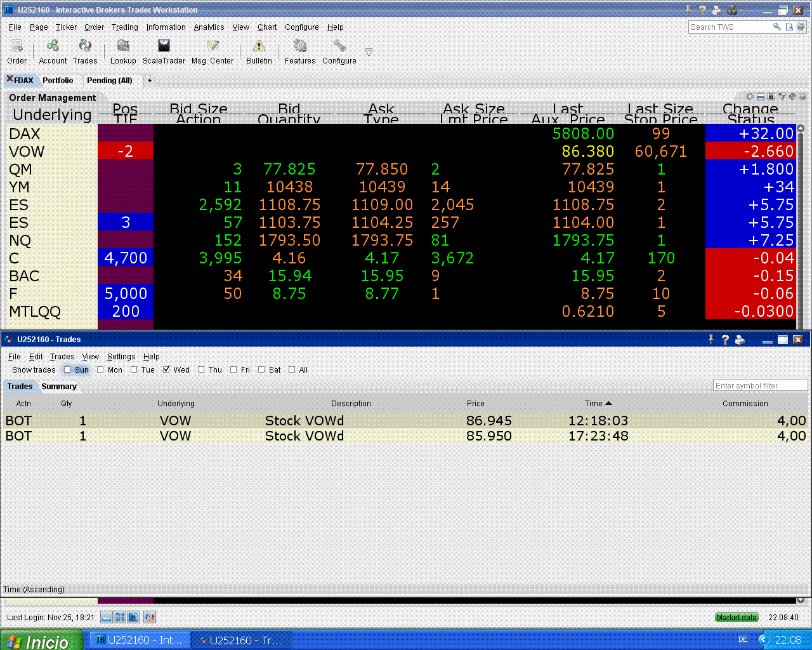
Task: Close the FDAX tab with its X
Action: (x=10, y=79)
